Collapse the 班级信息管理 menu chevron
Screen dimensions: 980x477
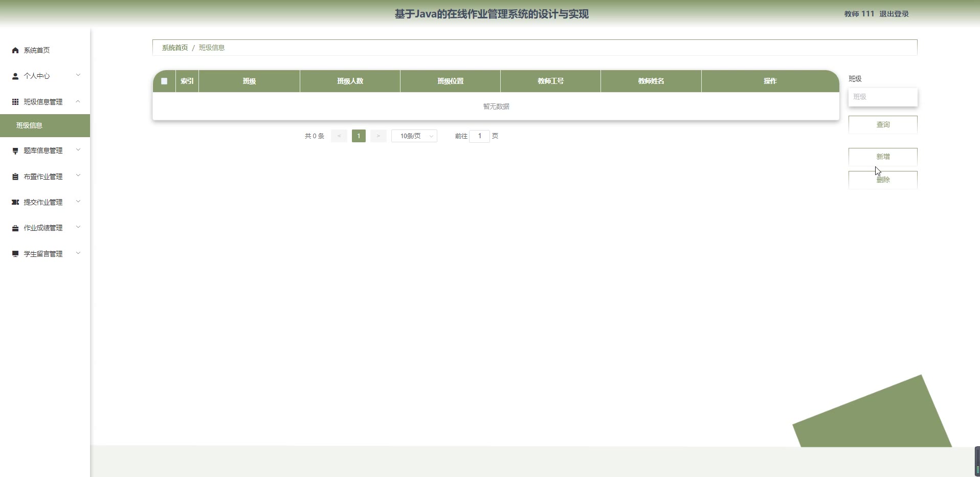[x=78, y=101]
